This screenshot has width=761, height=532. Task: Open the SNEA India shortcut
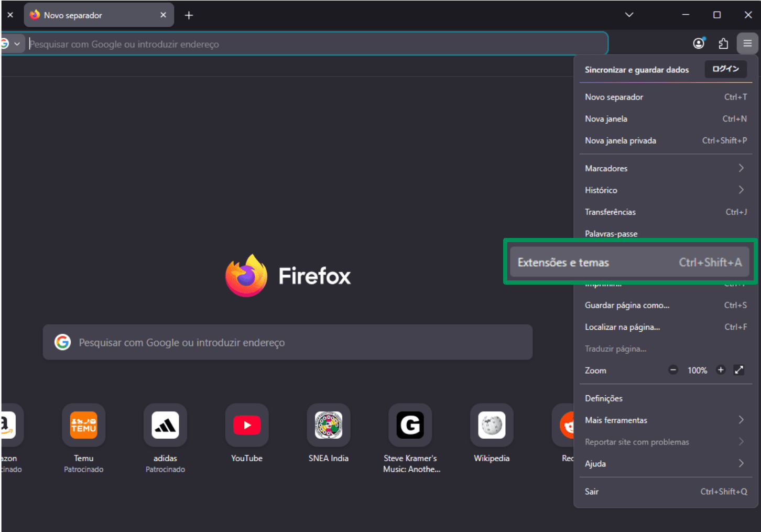click(x=328, y=425)
